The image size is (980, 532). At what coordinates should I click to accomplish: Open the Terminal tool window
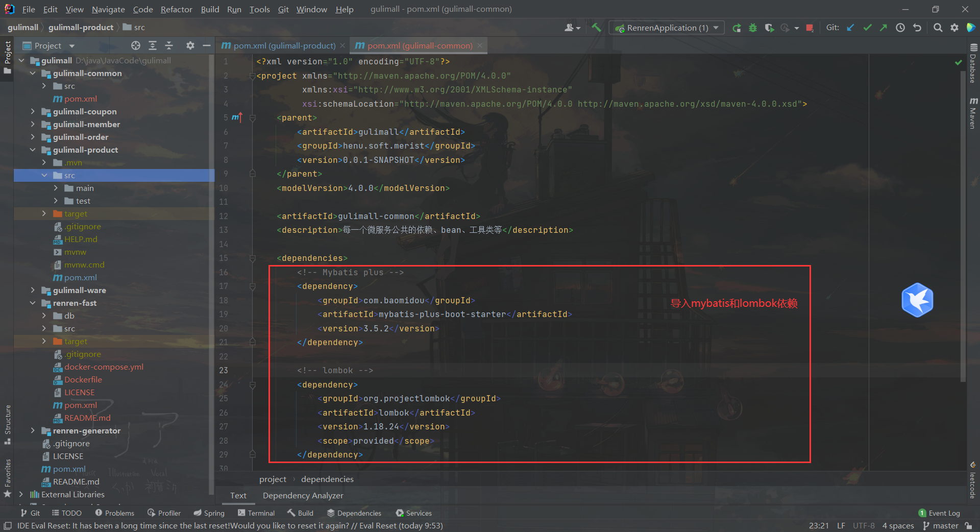(256, 513)
